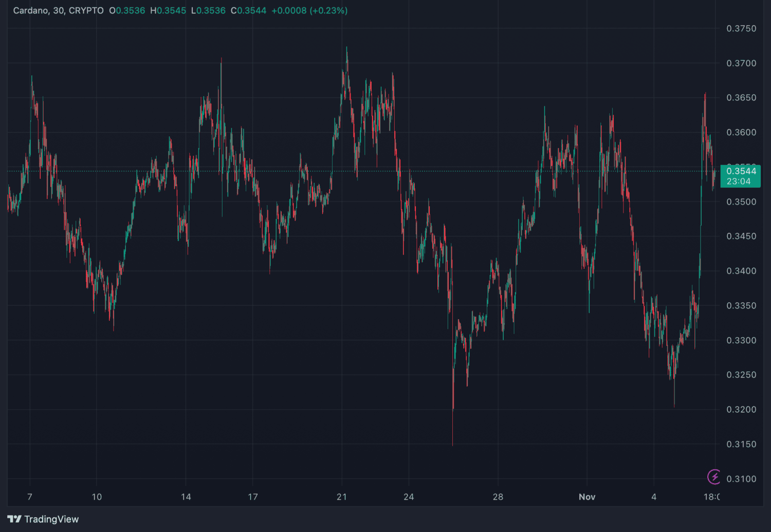Click the Cardano symbol title
Screen dimensions: 771x532
coord(58,11)
